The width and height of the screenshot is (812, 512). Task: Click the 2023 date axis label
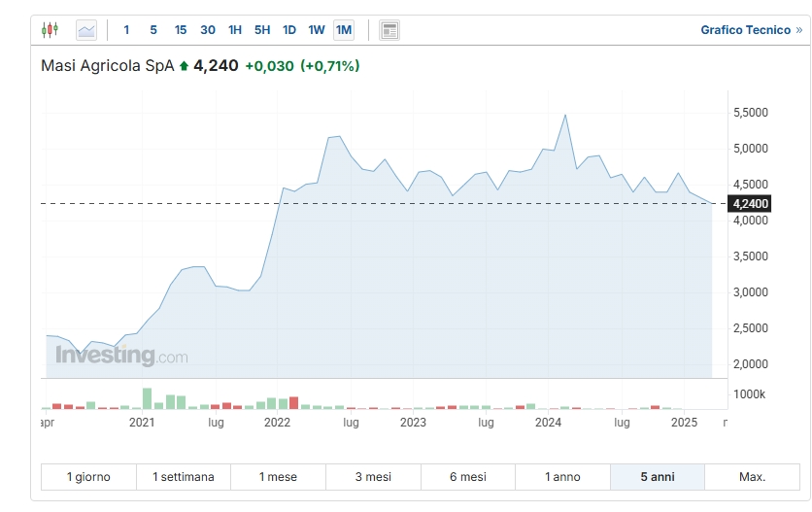[x=413, y=423]
